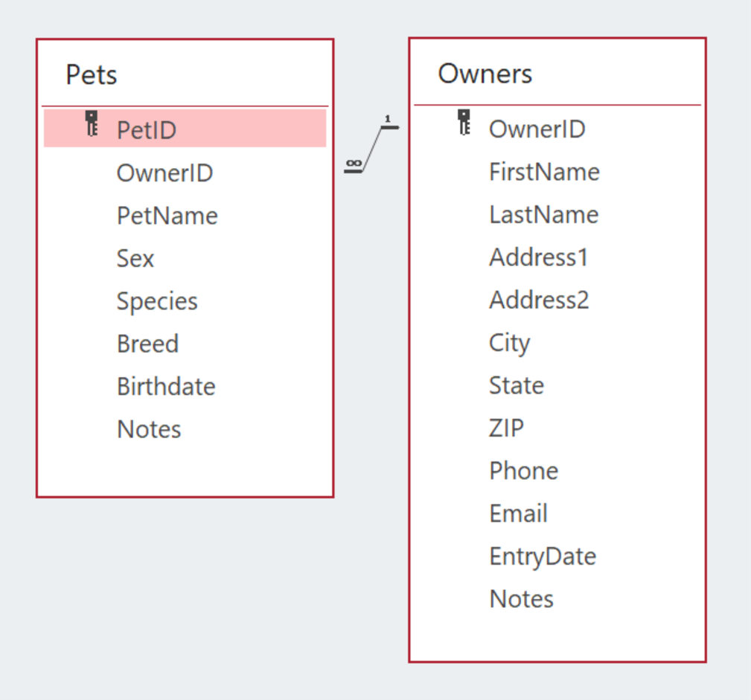The width and height of the screenshot is (751, 700).
Task: Choose the PetName field
Action: 185,216
